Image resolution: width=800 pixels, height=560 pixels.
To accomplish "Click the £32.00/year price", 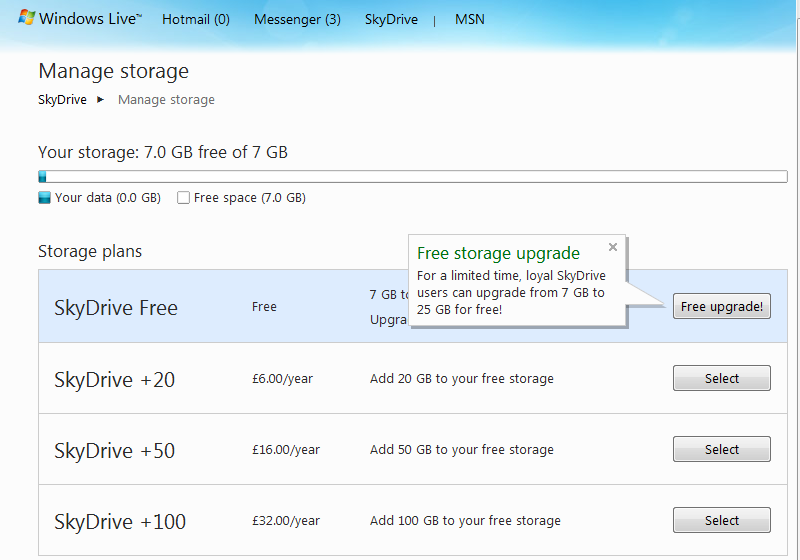I will (x=286, y=521).
